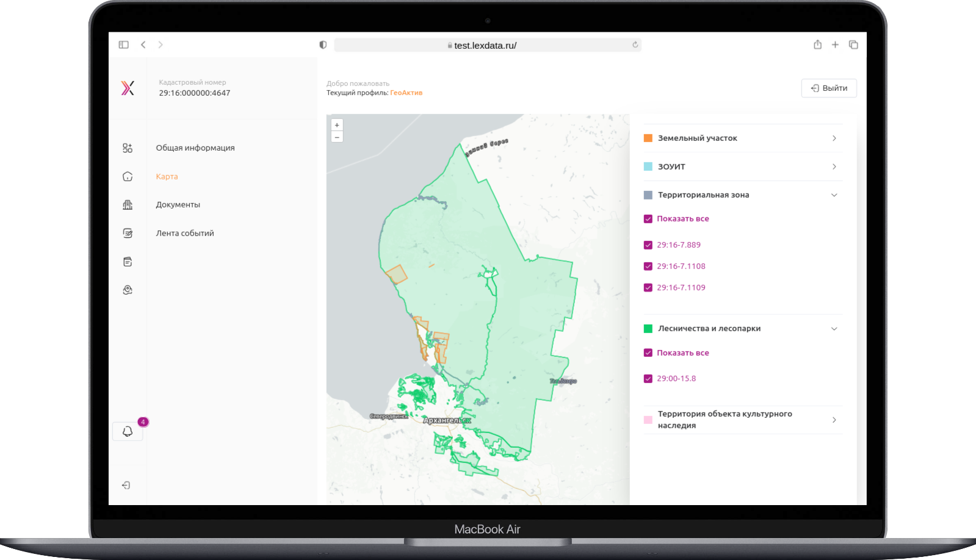The width and height of the screenshot is (976, 560).
Task: Expand the Земельный участок section
Action: (834, 138)
